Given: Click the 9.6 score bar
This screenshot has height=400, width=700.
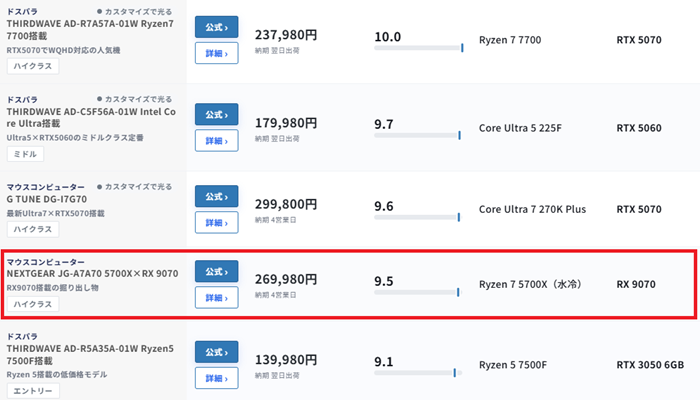Looking at the screenshot, I should click(x=419, y=217).
